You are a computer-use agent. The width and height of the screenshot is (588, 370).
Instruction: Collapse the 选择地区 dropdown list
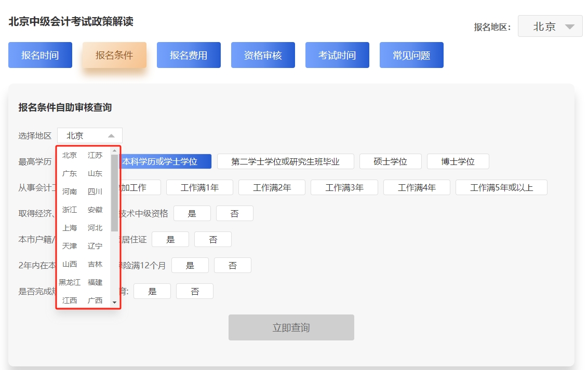click(x=88, y=135)
